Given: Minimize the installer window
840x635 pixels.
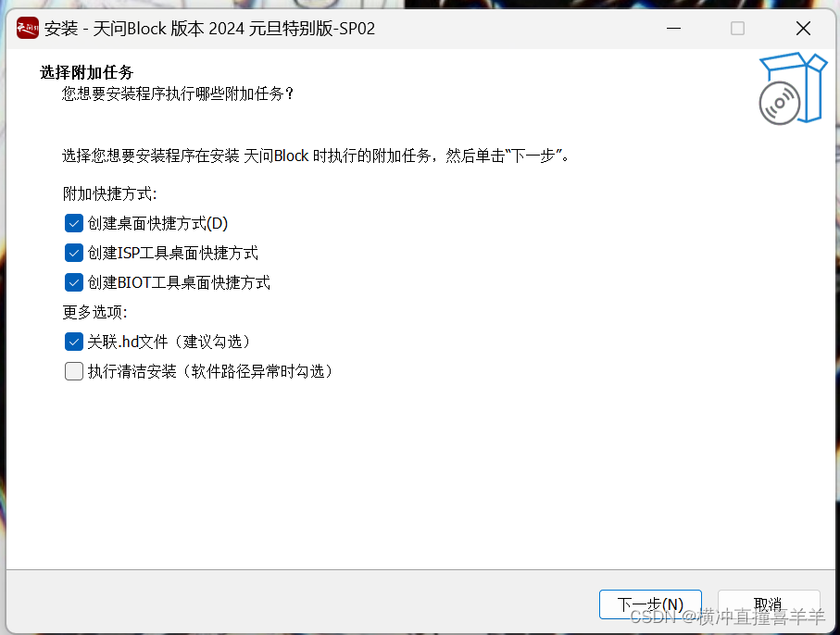Looking at the screenshot, I should coord(673,29).
